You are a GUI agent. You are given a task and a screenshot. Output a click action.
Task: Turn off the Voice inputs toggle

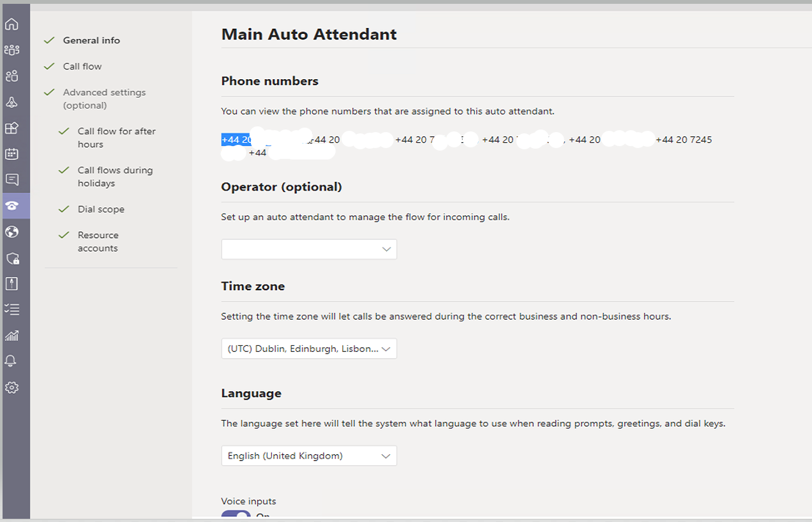coord(235,515)
